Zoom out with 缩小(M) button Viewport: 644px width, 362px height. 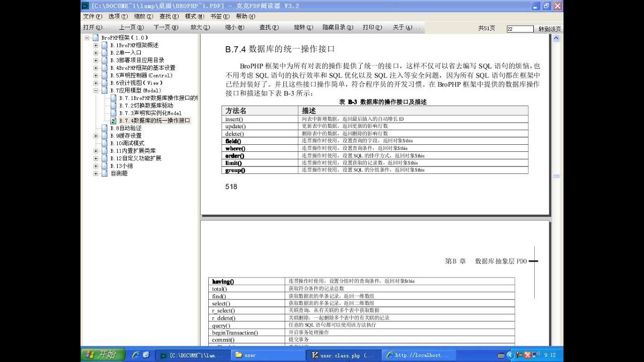[x=234, y=28]
